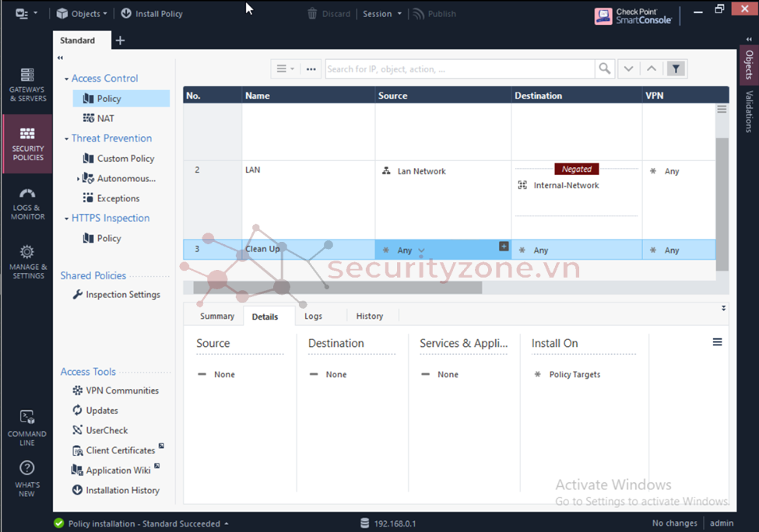Open the Command Line tool
759x532 pixels.
click(x=27, y=428)
